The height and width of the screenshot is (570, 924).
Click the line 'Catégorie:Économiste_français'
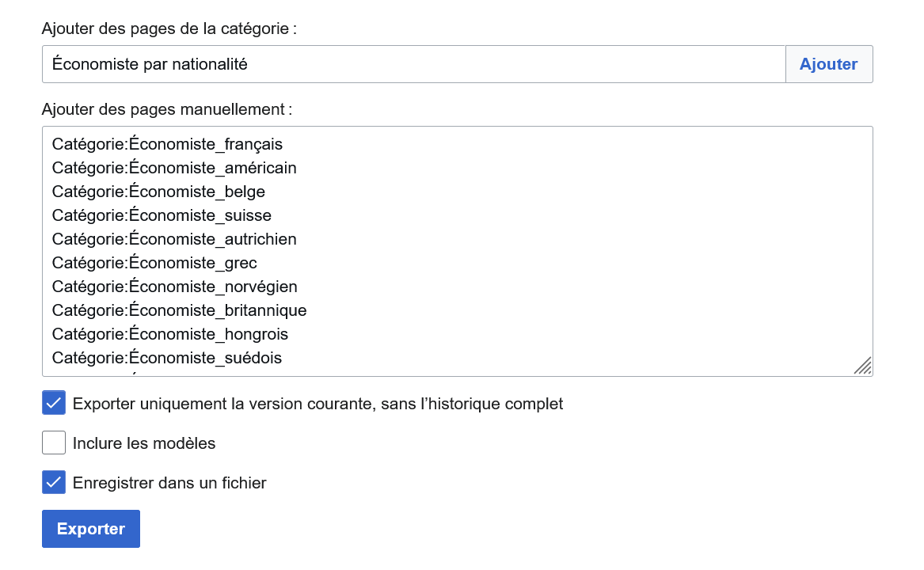pos(167,144)
